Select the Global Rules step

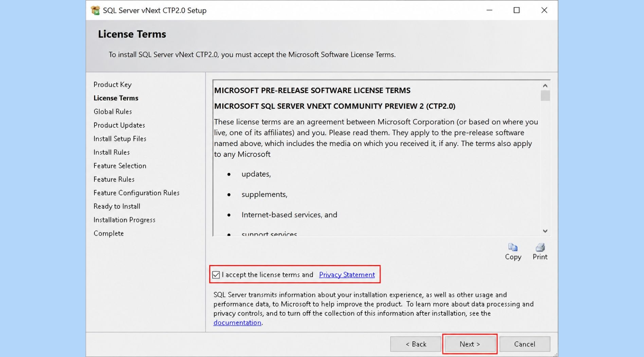click(112, 112)
